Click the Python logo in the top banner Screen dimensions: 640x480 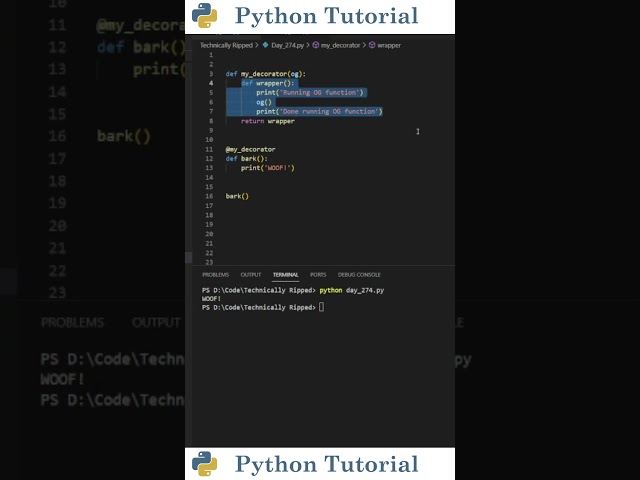pyautogui.click(x=204, y=16)
